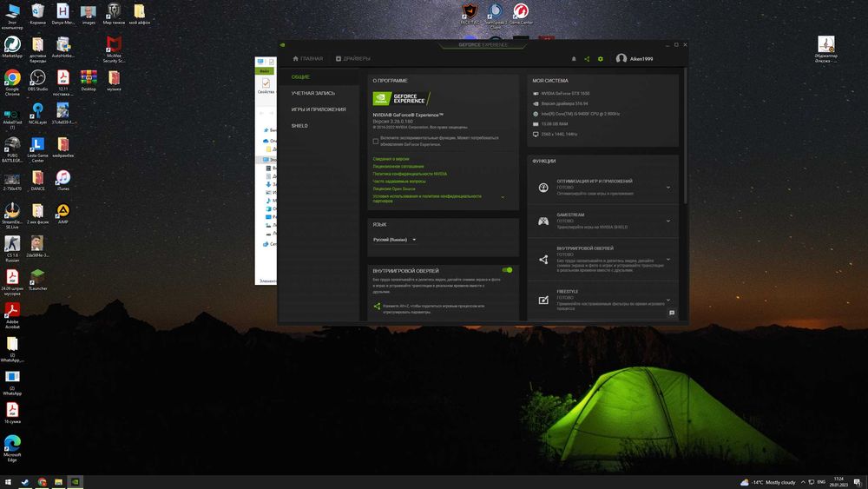The width and height of the screenshot is (868, 489).
Task: Click the GeForce Experience logo in About
Action: tap(401, 98)
